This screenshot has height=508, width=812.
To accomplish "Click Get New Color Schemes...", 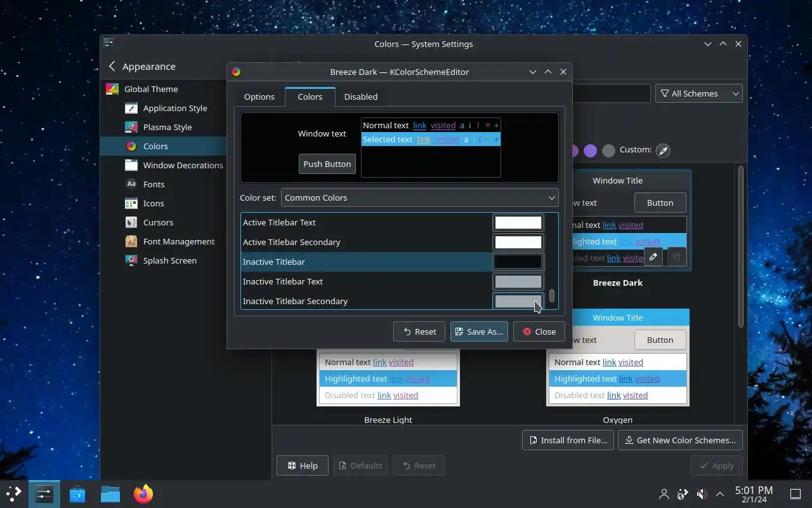I will [x=680, y=440].
